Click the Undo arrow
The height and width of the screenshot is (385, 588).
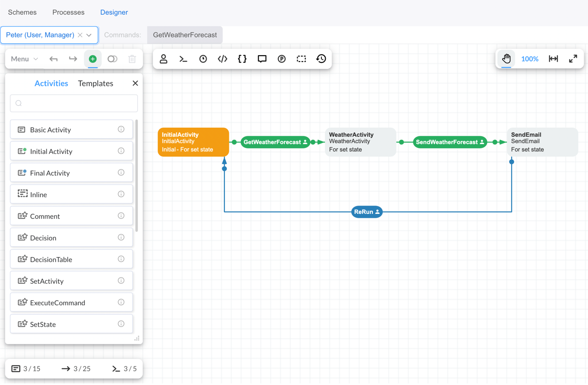coord(54,59)
